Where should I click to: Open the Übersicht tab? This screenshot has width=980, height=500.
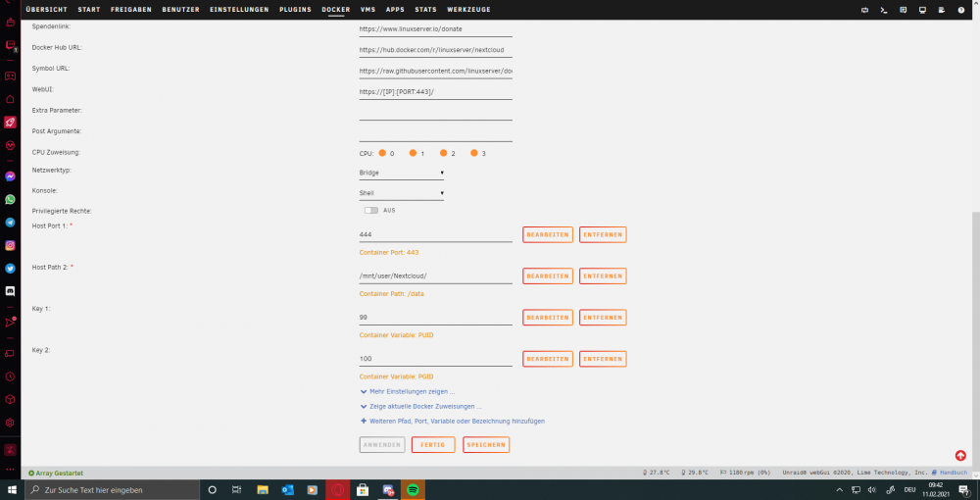coord(47,10)
